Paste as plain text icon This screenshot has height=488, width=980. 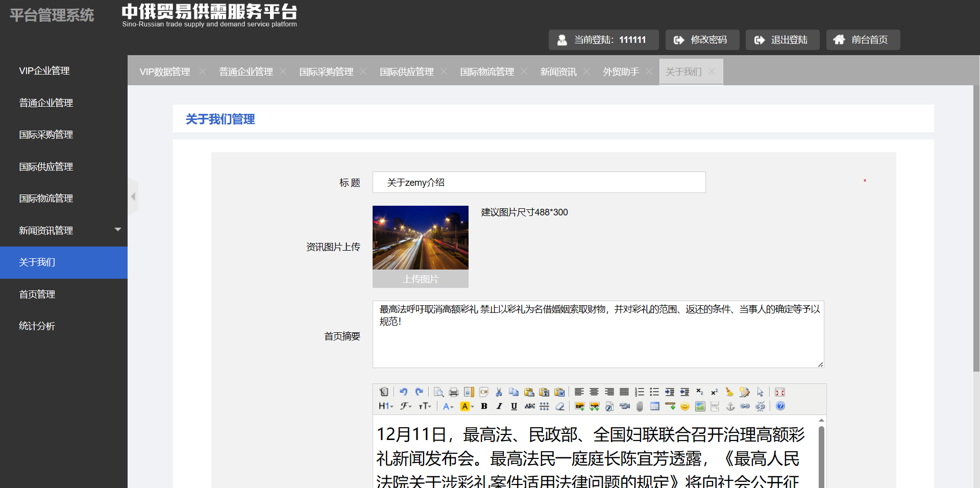click(544, 392)
